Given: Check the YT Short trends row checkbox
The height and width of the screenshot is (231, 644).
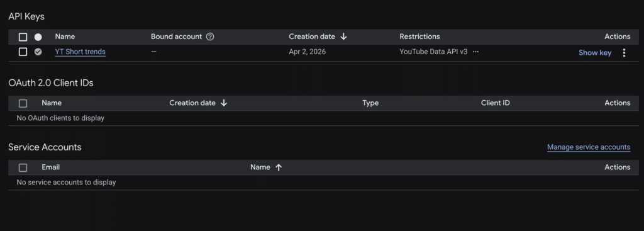Looking at the screenshot, I should [23, 52].
